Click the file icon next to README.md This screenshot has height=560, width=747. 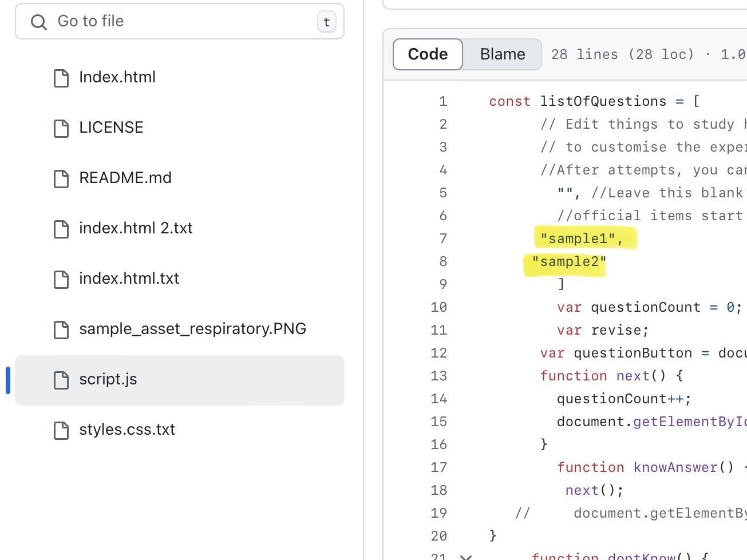(61, 179)
